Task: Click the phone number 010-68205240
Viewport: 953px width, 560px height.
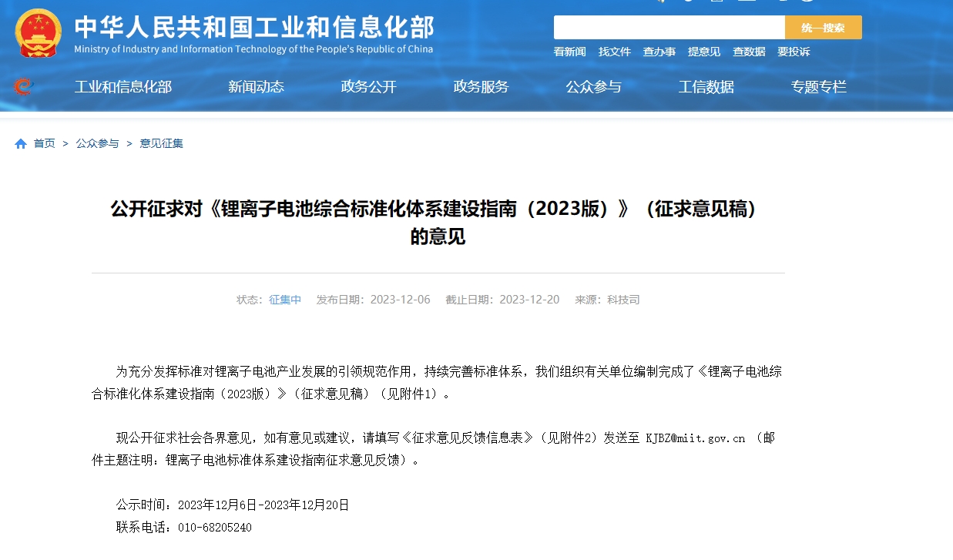Action: coord(215,528)
